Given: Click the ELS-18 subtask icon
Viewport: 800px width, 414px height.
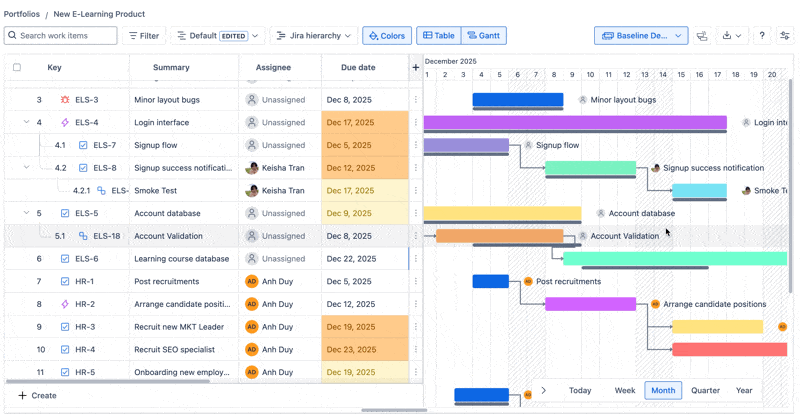Looking at the screenshot, I should click(83, 236).
